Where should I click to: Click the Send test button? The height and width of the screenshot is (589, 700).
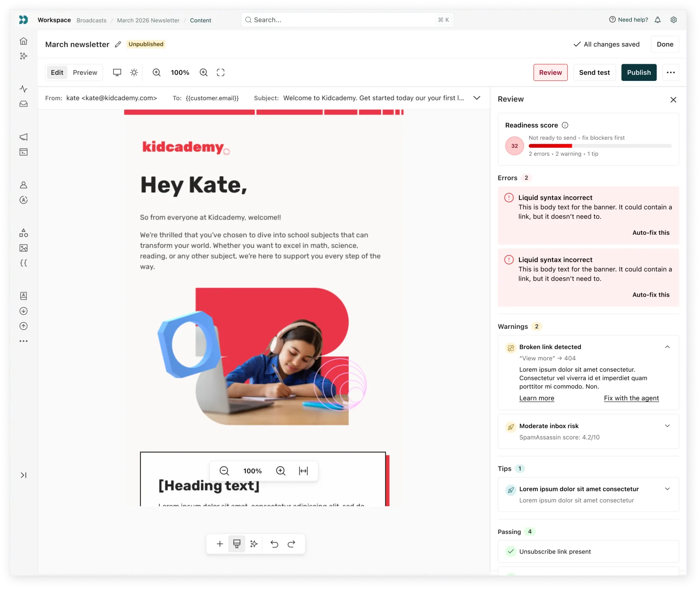594,73
